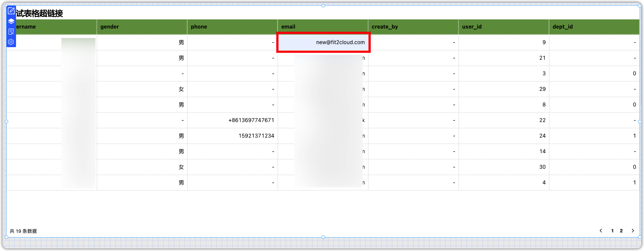Click user_id cell with value 24
This screenshot has width=644, height=251.
coord(504,136)
